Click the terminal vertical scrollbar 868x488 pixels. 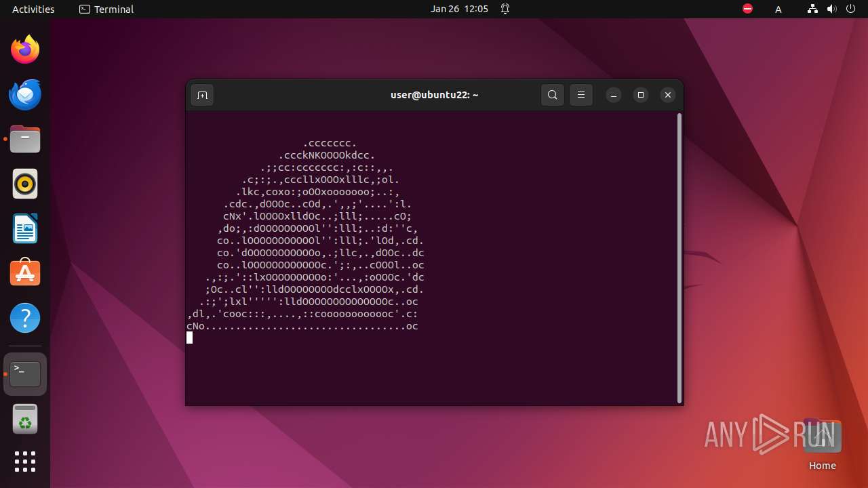679,258
